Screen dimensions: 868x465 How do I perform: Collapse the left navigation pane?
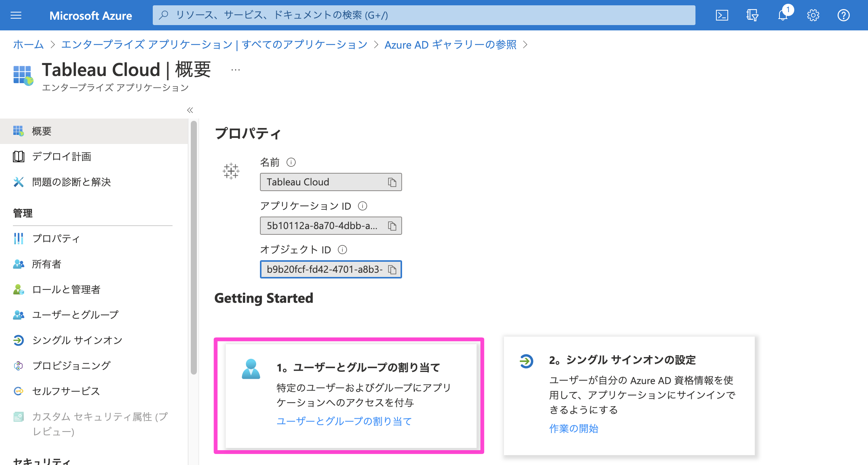pyautogui.click(x=190, y=110)
